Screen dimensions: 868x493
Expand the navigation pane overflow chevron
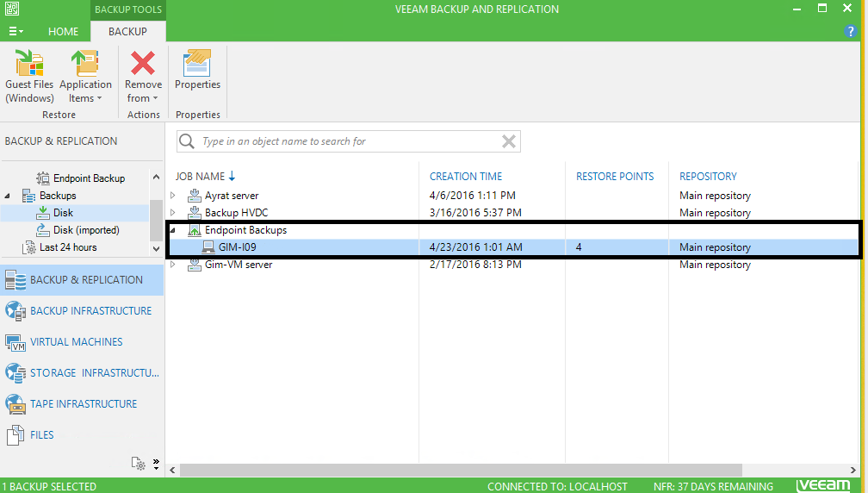point(156,464)
